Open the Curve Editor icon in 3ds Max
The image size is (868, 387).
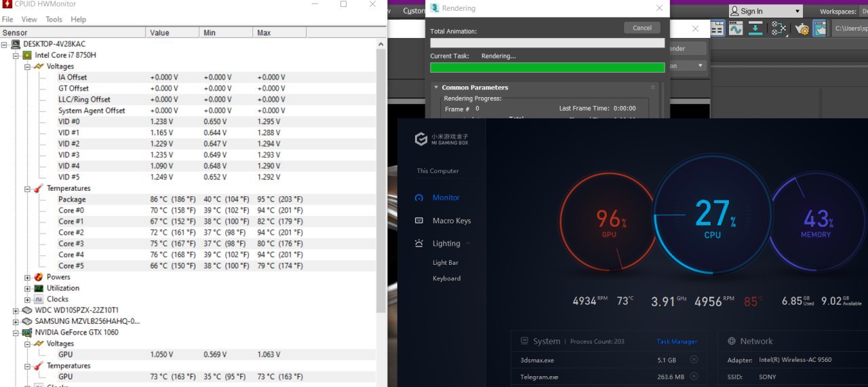(735, 29)
